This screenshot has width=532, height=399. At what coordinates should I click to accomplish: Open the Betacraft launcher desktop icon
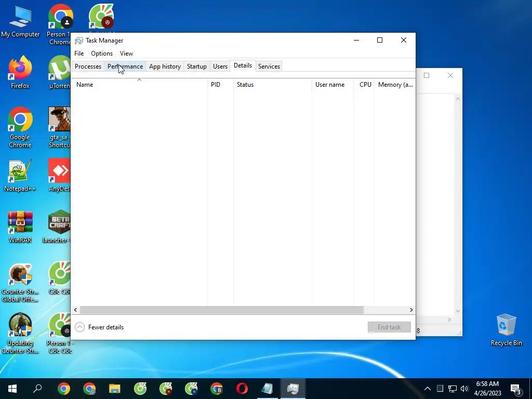[57, 227]
